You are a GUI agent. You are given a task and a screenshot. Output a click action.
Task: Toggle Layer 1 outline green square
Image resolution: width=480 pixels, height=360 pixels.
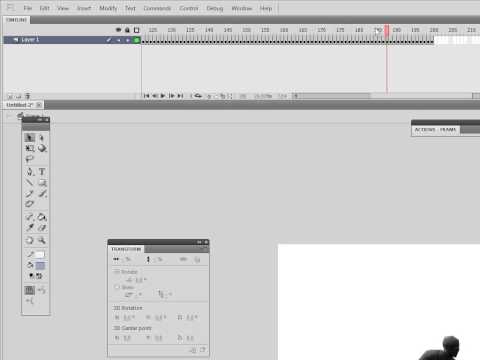point(136,40)
